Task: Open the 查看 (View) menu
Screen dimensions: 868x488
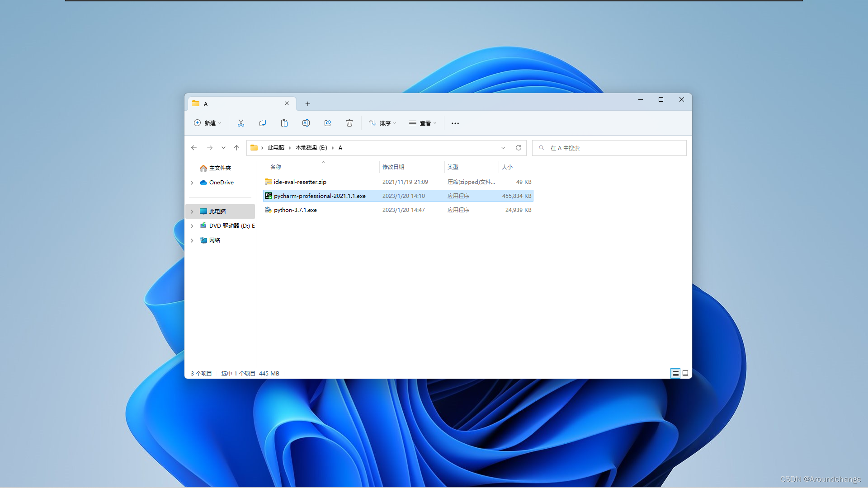Action: 423,123
